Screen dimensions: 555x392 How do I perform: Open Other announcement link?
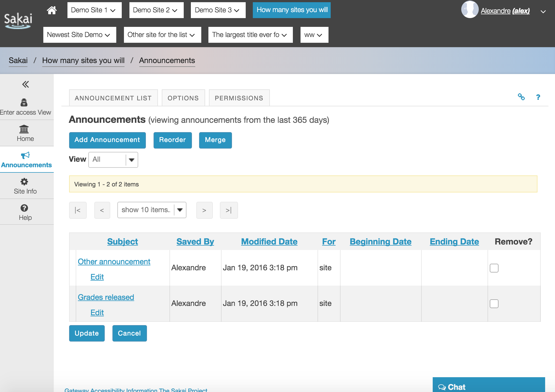tap(114, 262)
